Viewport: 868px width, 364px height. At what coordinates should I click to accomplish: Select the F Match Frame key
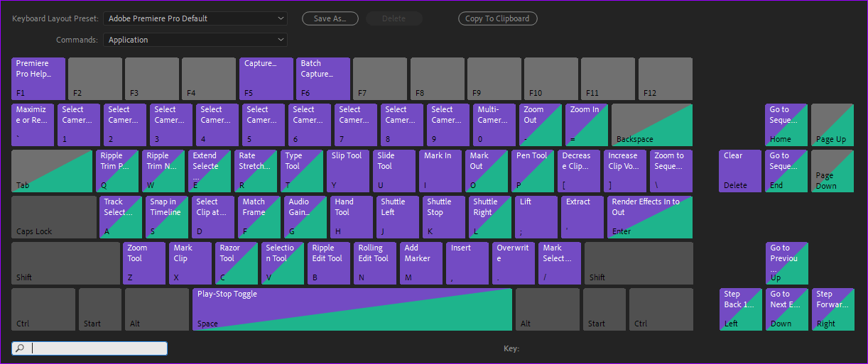tap(259, 217)
